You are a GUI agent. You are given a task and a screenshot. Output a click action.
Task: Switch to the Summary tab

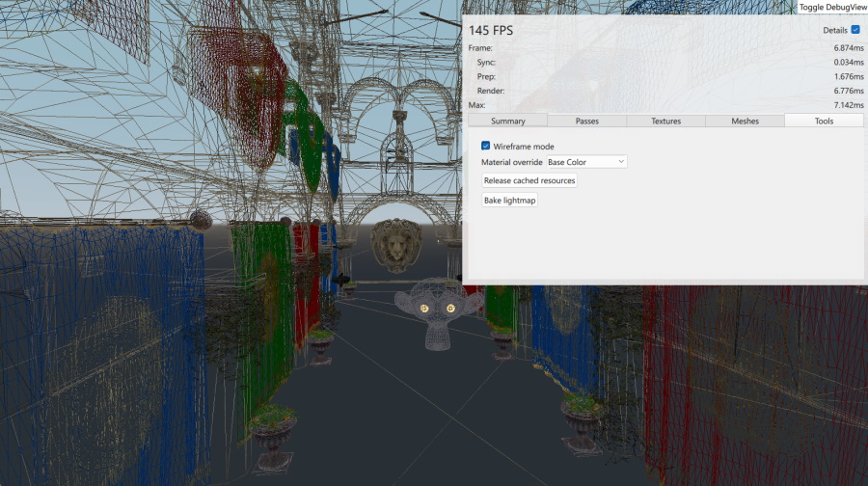(507, 121)
